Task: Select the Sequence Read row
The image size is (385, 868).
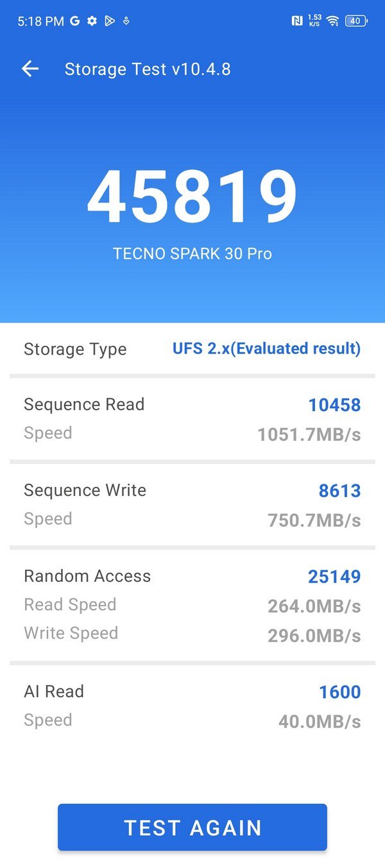Action: tap(193, 419)
